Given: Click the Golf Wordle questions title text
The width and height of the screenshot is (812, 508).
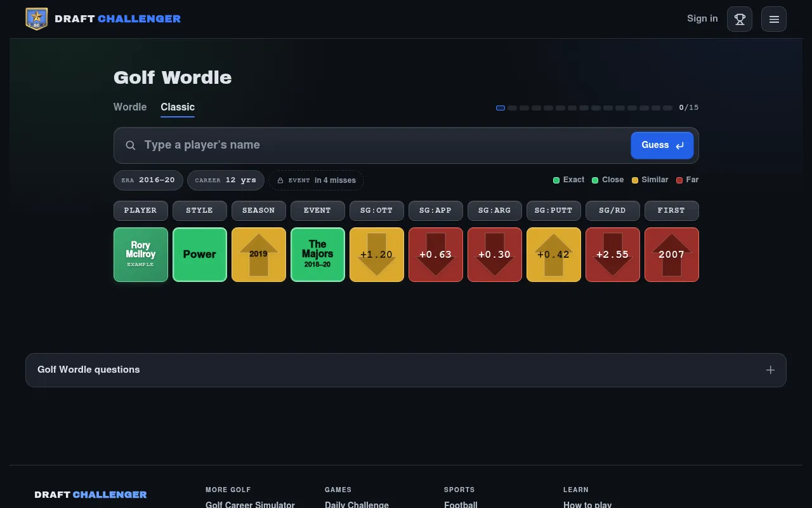Looking at the screenshot, I should [89, 370].
